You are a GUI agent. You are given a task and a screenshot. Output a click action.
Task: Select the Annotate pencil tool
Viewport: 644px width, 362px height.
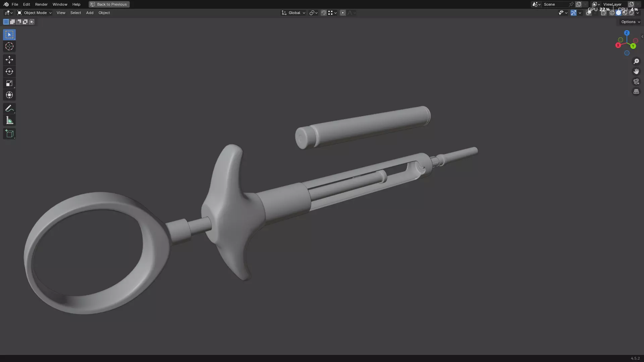[9, 108]
